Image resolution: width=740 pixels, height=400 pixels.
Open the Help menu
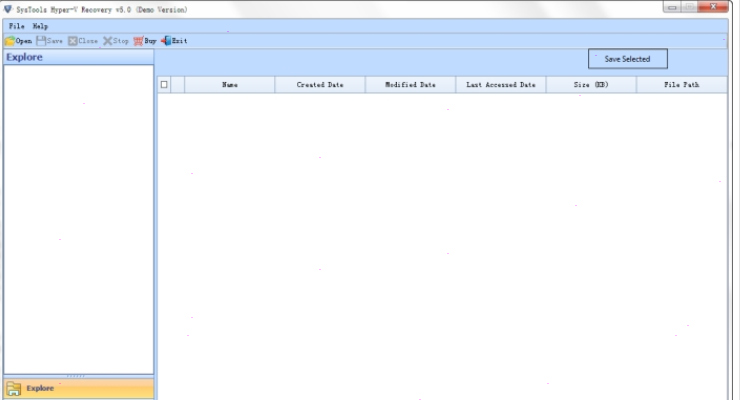pos(40,26)
